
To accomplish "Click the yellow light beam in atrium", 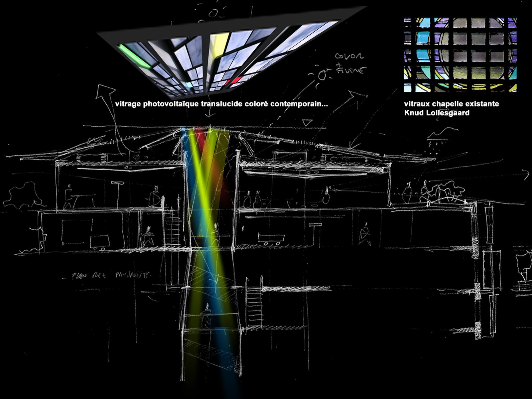I will pos(203,186).
